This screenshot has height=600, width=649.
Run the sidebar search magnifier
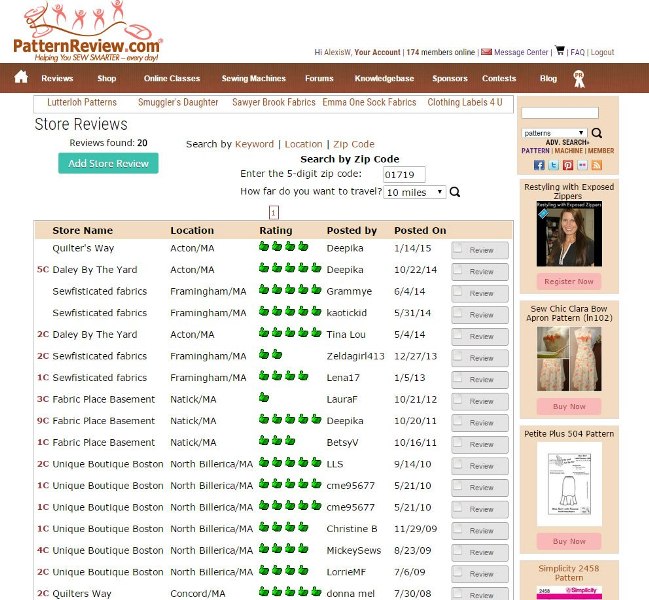click(596, 133)
